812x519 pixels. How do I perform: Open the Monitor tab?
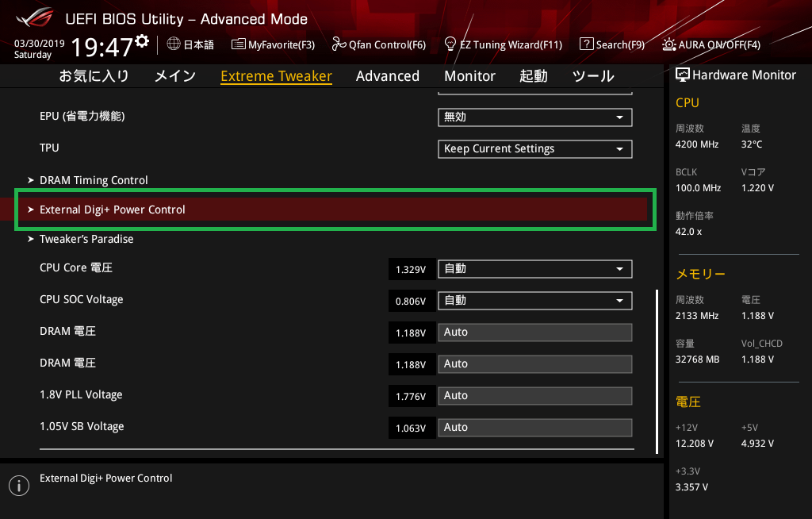pyautogui.click(x=469, y=76)
